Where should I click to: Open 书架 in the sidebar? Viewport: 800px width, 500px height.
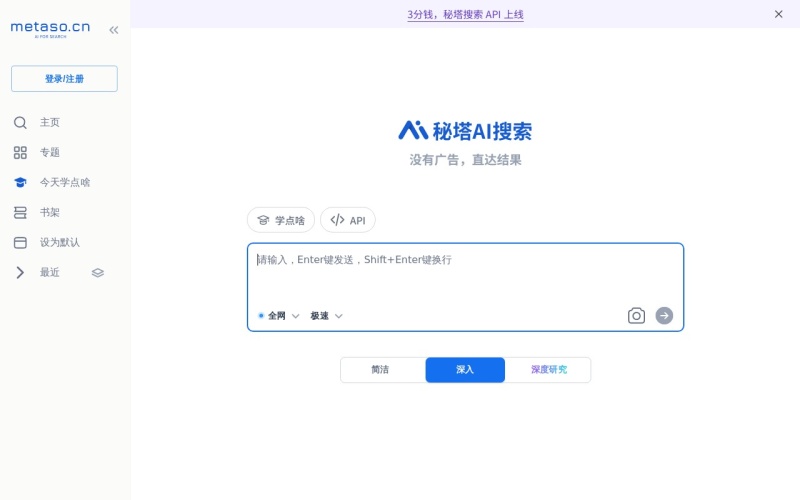[49, 212]
